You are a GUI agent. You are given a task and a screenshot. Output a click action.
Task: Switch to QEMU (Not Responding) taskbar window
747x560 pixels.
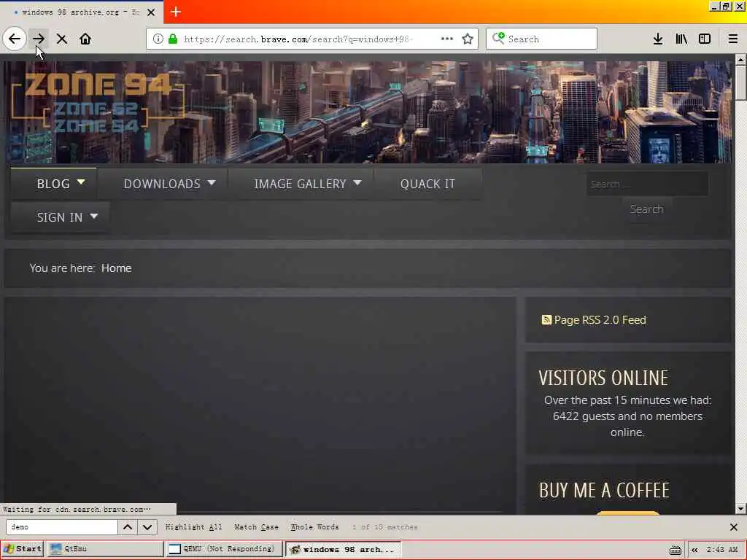(223, 549)
